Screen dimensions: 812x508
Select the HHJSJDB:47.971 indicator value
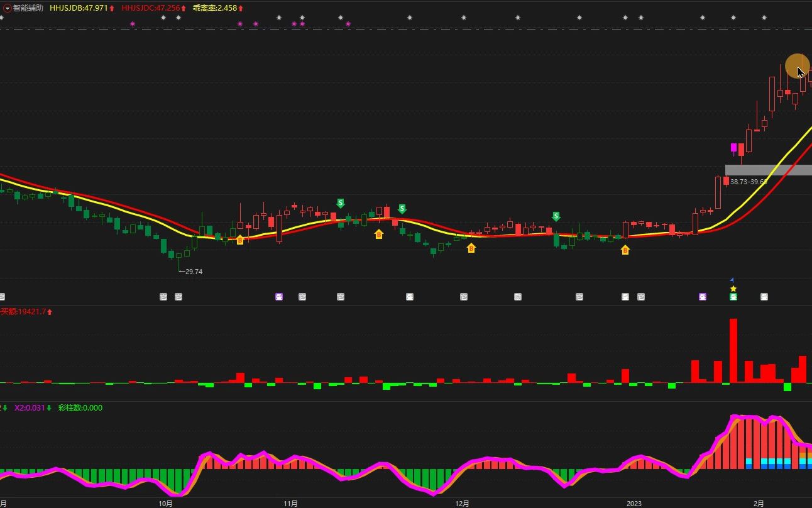(79, 8)
